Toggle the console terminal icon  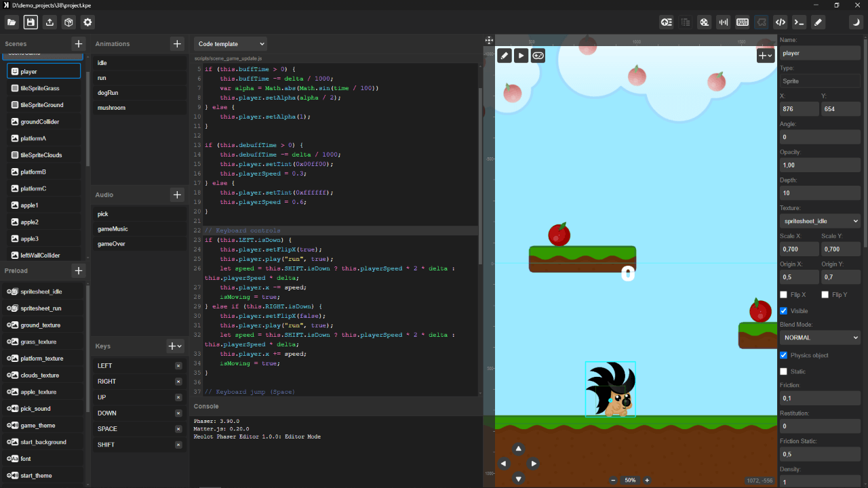tap(800, 22)
